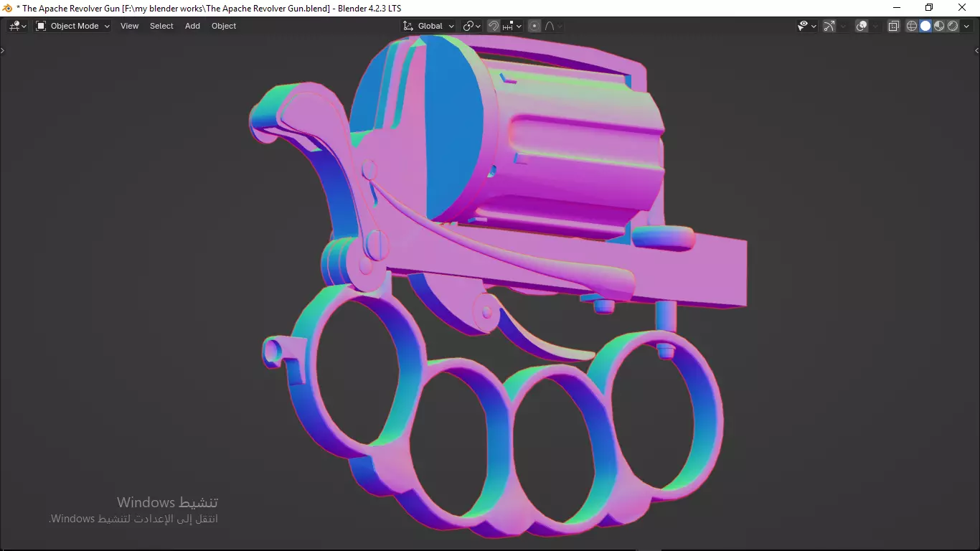
Task: Open the Select menu
Action: click(161, 26)
